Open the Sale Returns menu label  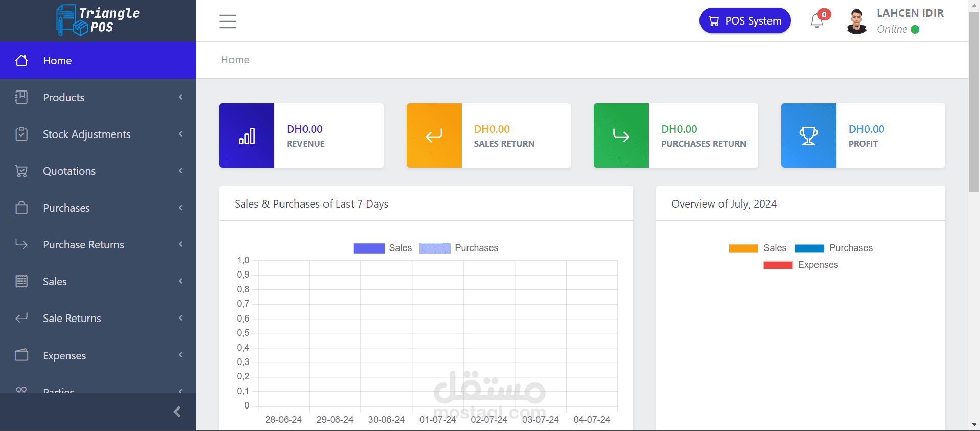click(x=72, y=318)
